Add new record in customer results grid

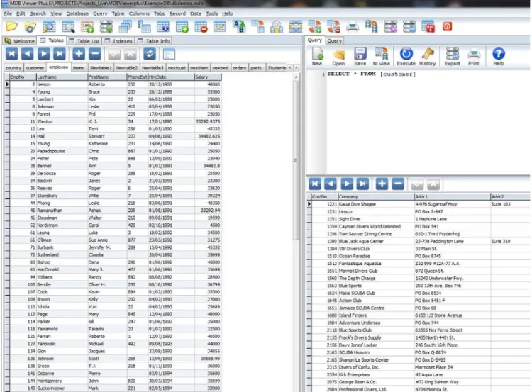382,184
